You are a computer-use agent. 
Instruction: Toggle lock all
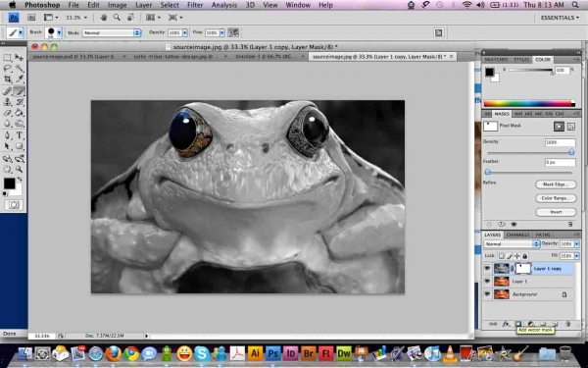point(525,256)
